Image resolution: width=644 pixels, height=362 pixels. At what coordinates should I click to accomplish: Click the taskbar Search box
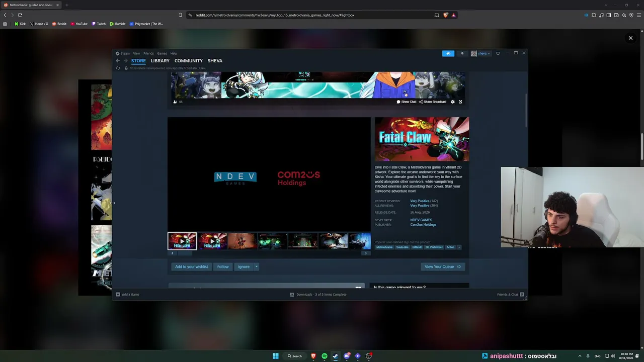point(295,356)
